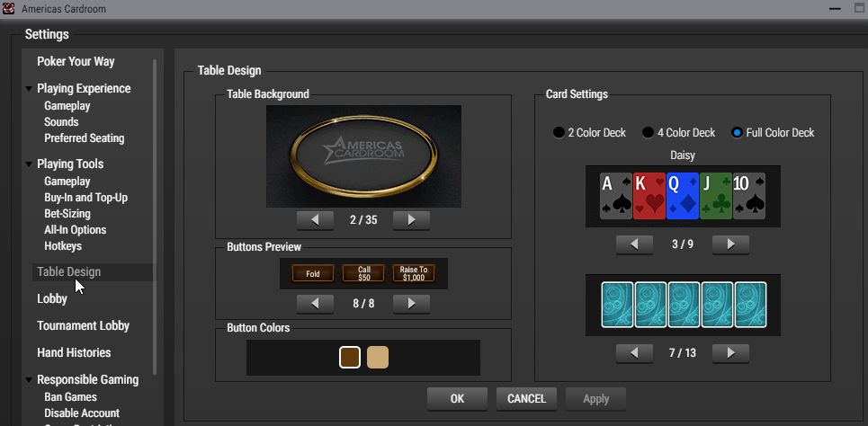This screenshot has height=426, width=868.
Task: Click the Call $50 preview button
Action: 363,273
